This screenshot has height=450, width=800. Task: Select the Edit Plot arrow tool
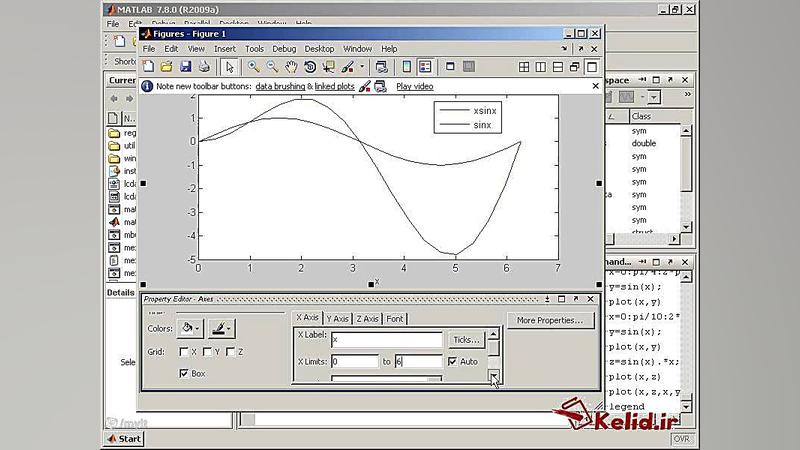(x=230, y=67)
